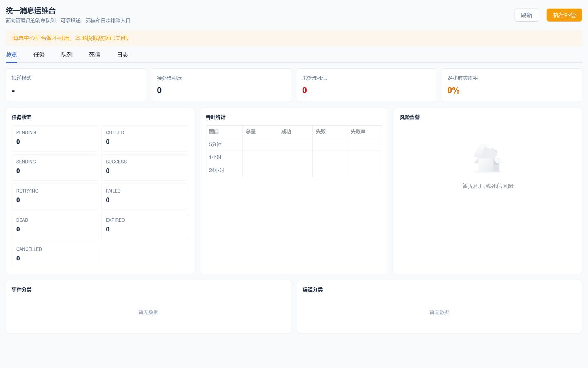The width and height of the screenshot is (588, 368).
Task: Select the CANCELLED status tile
Action: pos(55,255)
